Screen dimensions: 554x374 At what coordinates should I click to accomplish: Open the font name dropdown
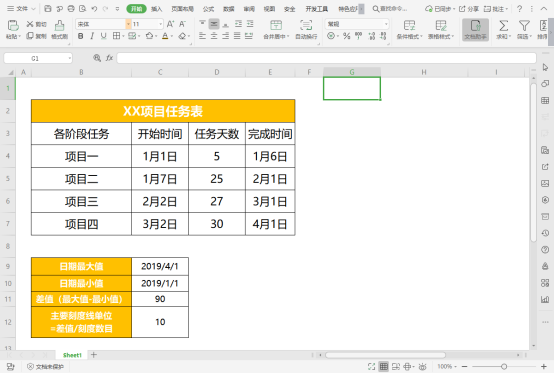(x=128, y=24)
